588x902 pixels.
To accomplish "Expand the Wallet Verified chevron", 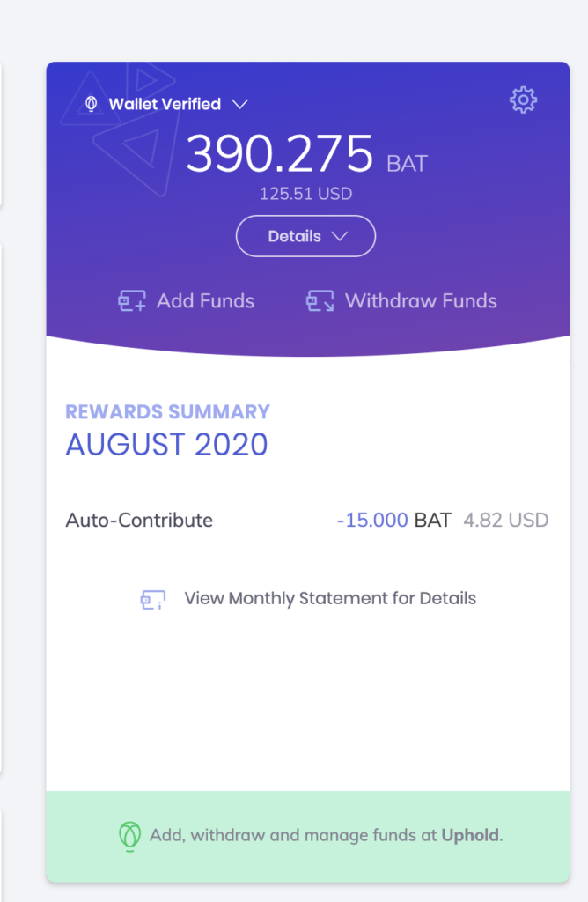I will 239,104.
